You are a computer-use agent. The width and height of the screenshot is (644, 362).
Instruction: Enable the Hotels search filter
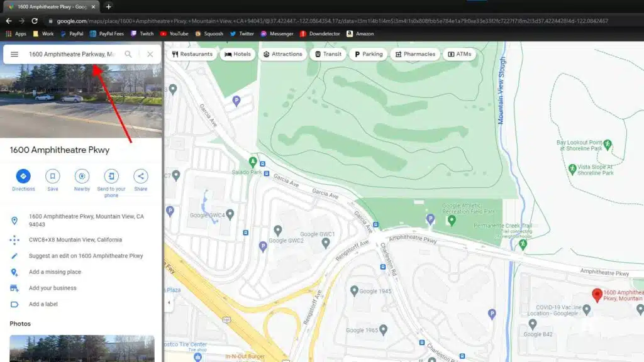237,54
